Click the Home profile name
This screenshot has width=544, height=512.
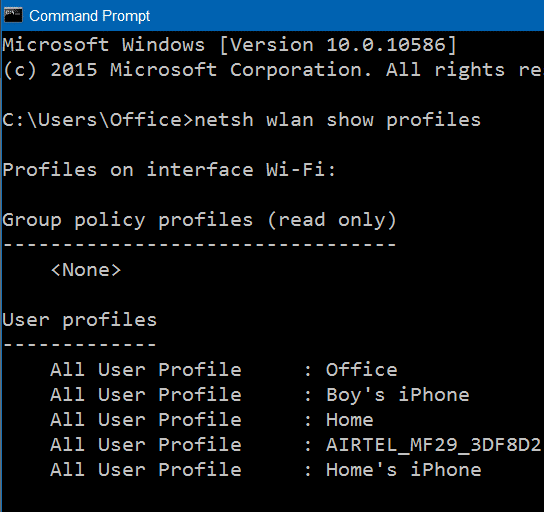[x=350, y=420]
